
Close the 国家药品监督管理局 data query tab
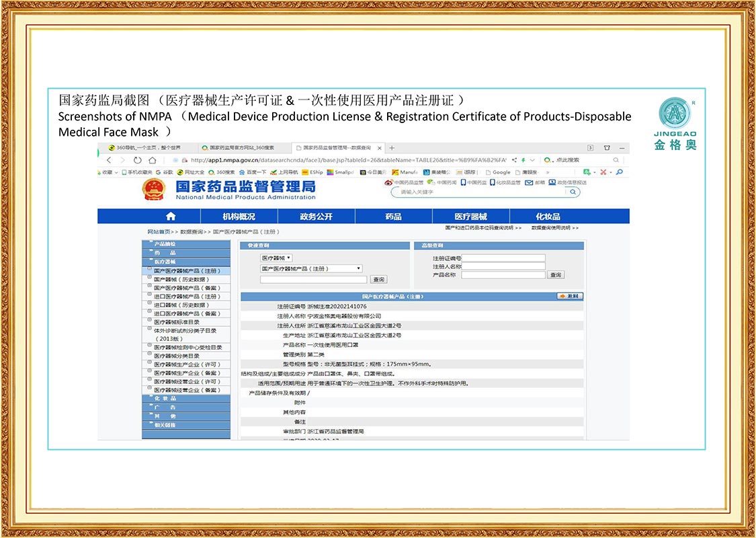coord(380,148)
